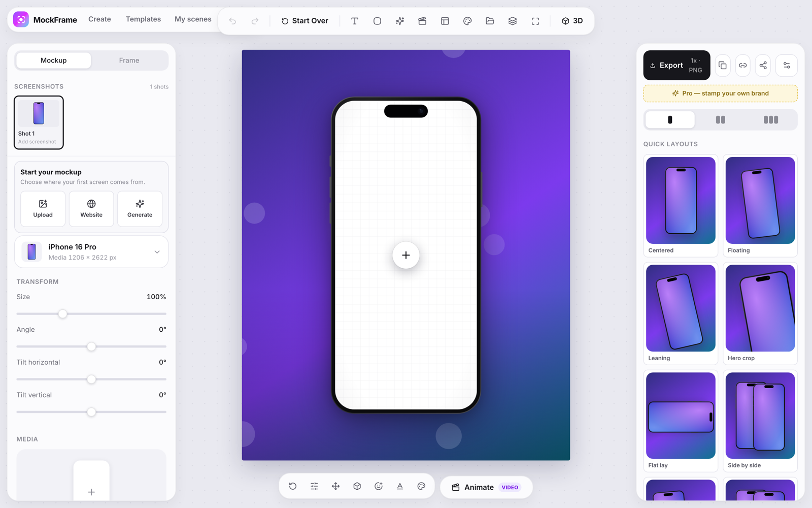
Task: Click the undo arrow icon
Action: [x=232, y=21]
